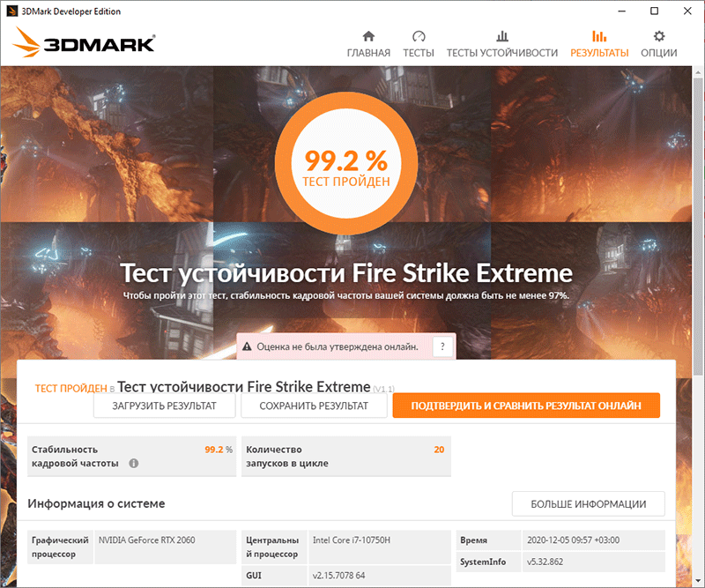The height and width of the screenshot is (588, 705).
Task: Click ЗАГРУЗИТЬ РЕЗУЛЬТАТ button
Action: click(x=165, y=406)
